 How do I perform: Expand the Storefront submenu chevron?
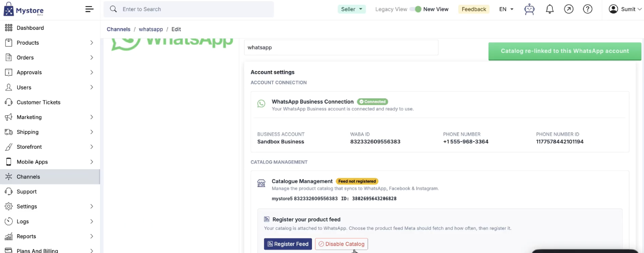(x=92, y=147)
